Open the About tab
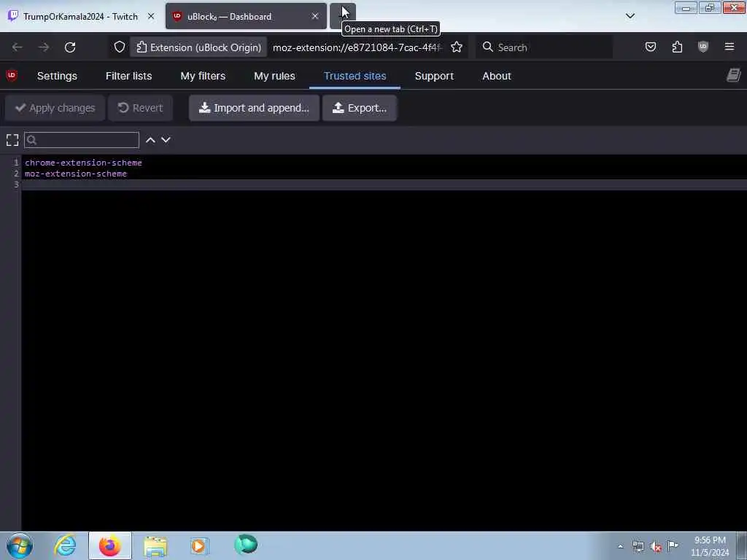This screenshot has height=560, width=747. click(x=496, y=76)
